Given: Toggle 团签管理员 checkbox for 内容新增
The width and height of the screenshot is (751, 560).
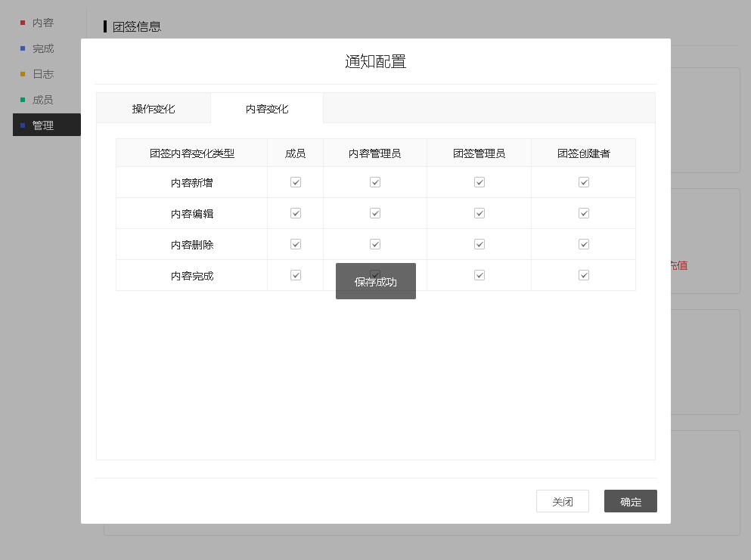Looking at the screenshot, I should point(479,182).
